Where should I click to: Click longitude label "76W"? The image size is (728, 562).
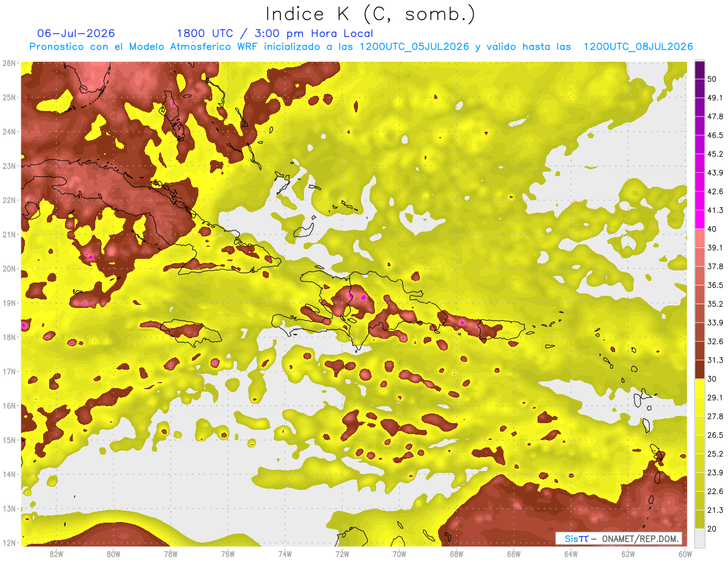[228, 554]
